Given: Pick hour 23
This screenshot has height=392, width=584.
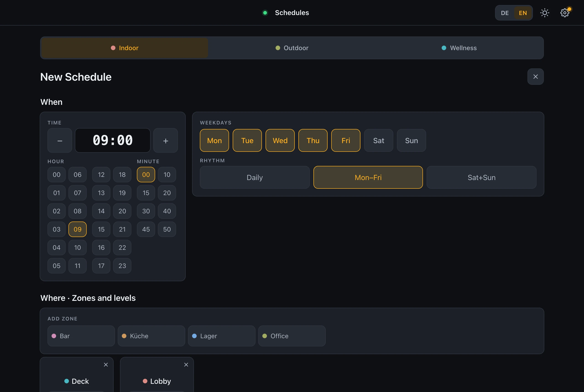Looking at the screenshot, I should click(122, 266).
